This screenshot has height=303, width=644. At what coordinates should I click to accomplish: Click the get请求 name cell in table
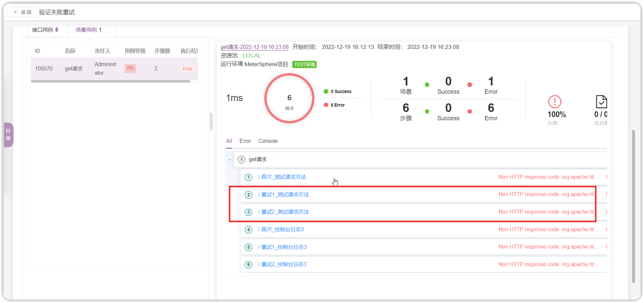[74, 69]
